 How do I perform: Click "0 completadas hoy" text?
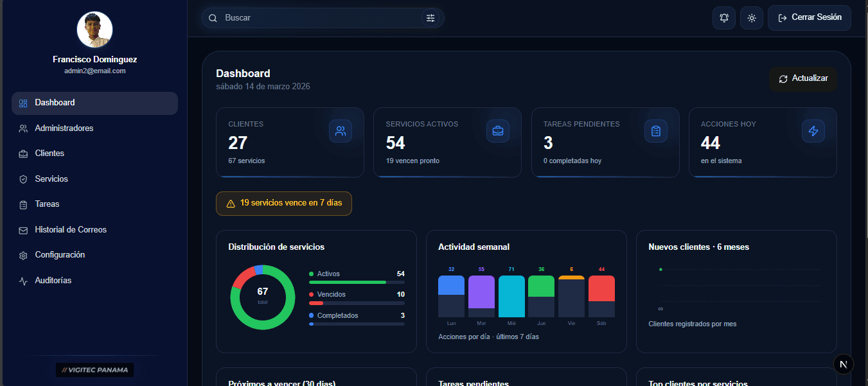572,161
